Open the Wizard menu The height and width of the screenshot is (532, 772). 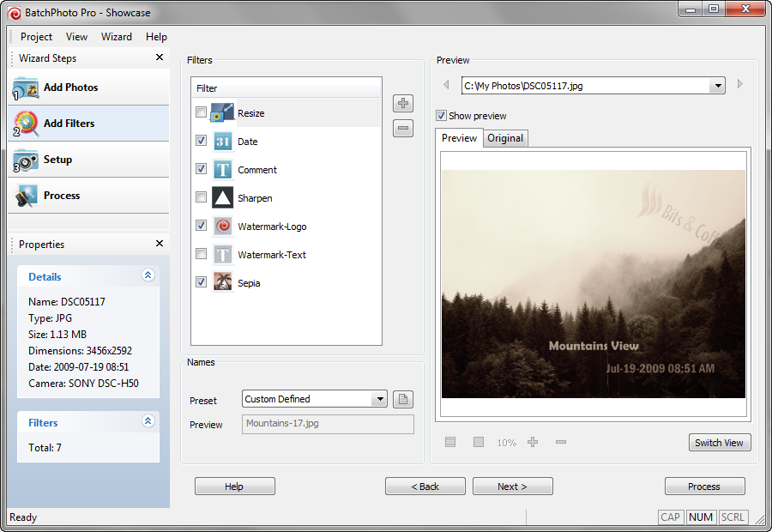(117, 37)
